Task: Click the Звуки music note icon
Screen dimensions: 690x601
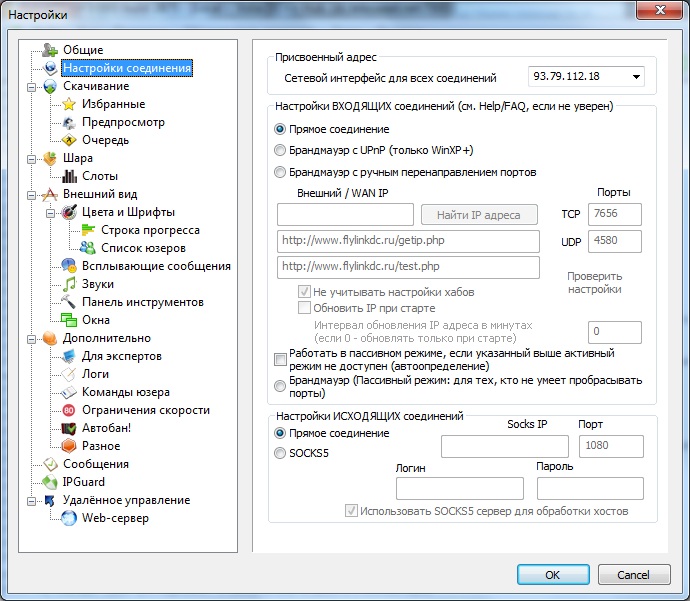Action: [x=69, y=284]
